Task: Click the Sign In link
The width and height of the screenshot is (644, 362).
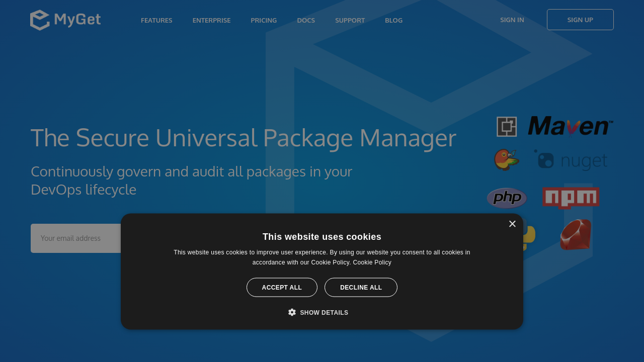Action: pyautogui.click(x=512, y=20)
